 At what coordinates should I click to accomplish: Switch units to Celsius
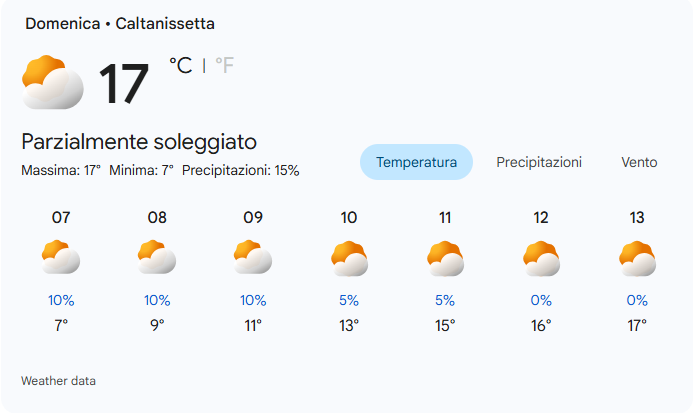click(181, 66)
